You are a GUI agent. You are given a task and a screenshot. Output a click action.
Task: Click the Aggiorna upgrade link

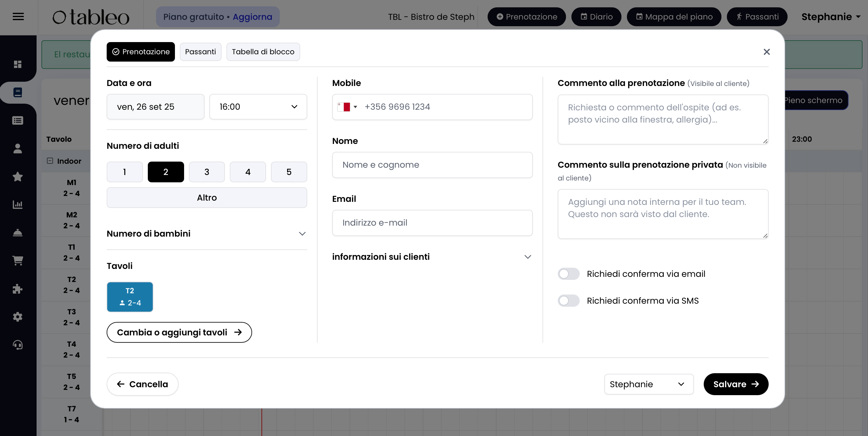252,17
